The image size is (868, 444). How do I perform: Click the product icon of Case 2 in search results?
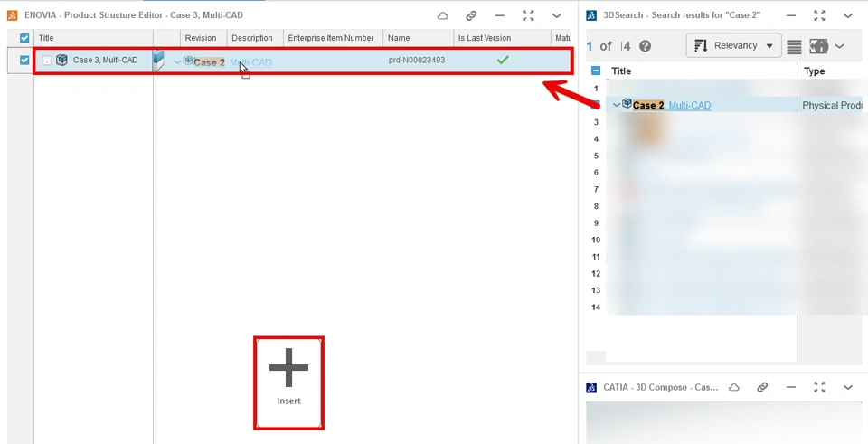[x=627, y=103]
